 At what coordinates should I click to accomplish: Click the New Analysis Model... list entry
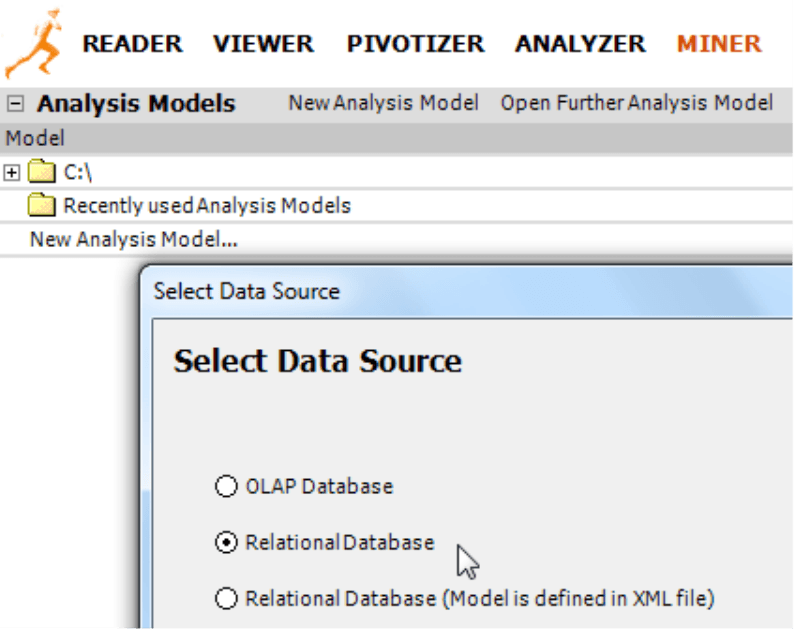click(134, 239)
